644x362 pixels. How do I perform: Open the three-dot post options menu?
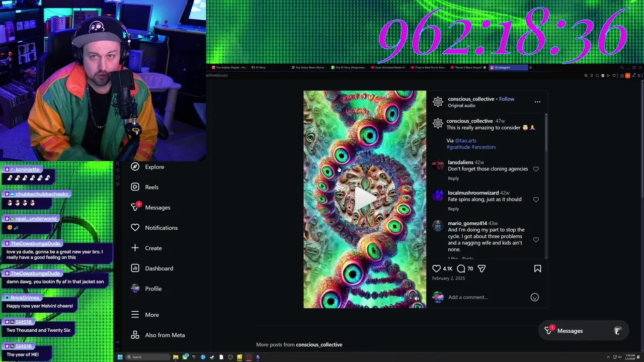537,102
